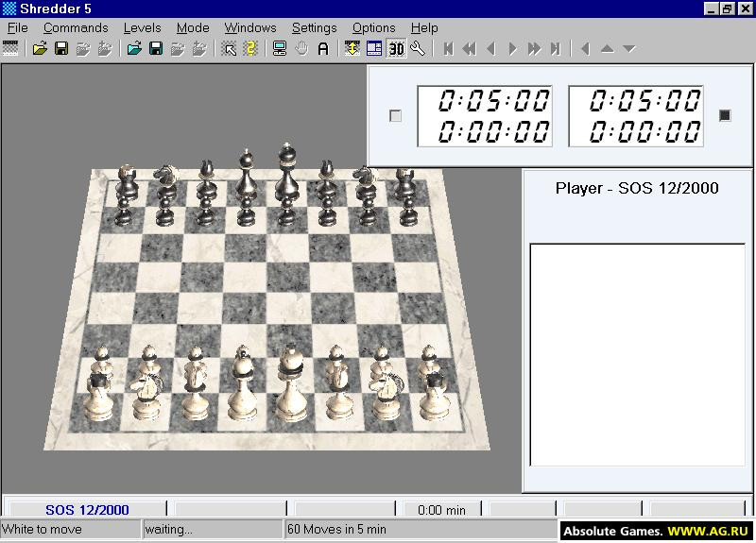Save with the teal floppy disk icon
This screenshot has width=756, height=543.
click(156, 48)
